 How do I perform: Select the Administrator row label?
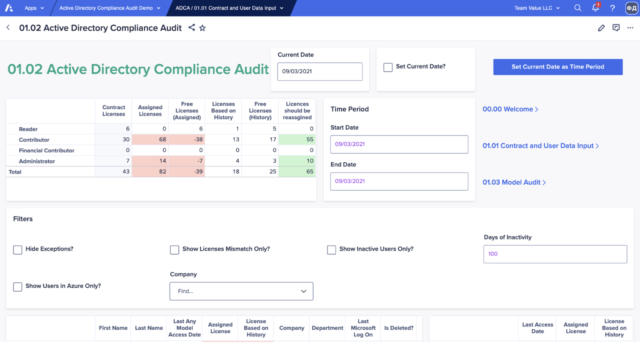click(x=37, y=161)
